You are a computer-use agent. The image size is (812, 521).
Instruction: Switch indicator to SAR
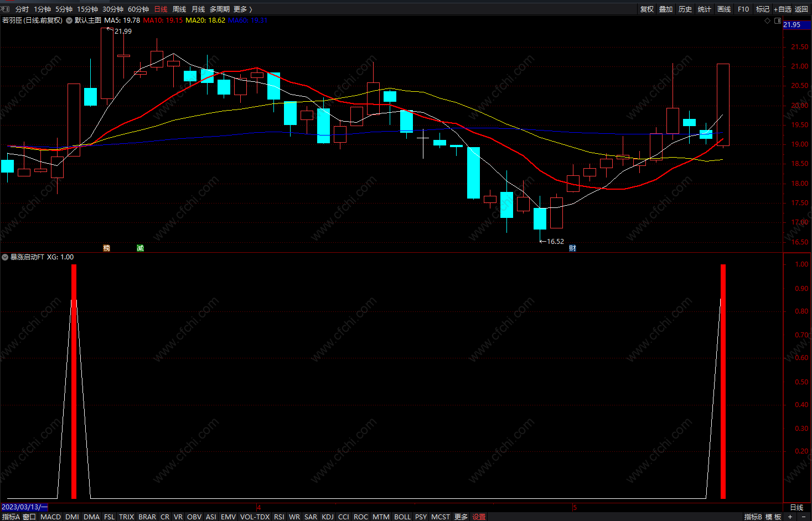311,517
